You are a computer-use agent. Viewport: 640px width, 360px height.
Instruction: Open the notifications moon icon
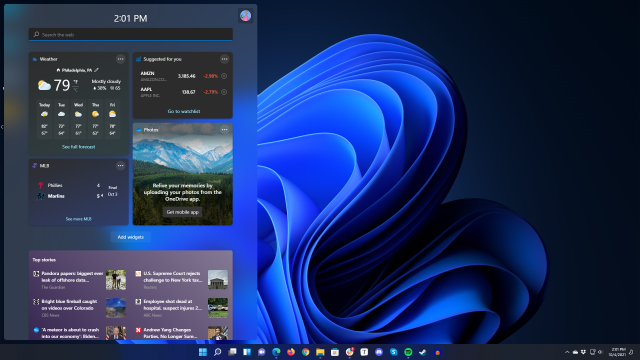[631, 352]
